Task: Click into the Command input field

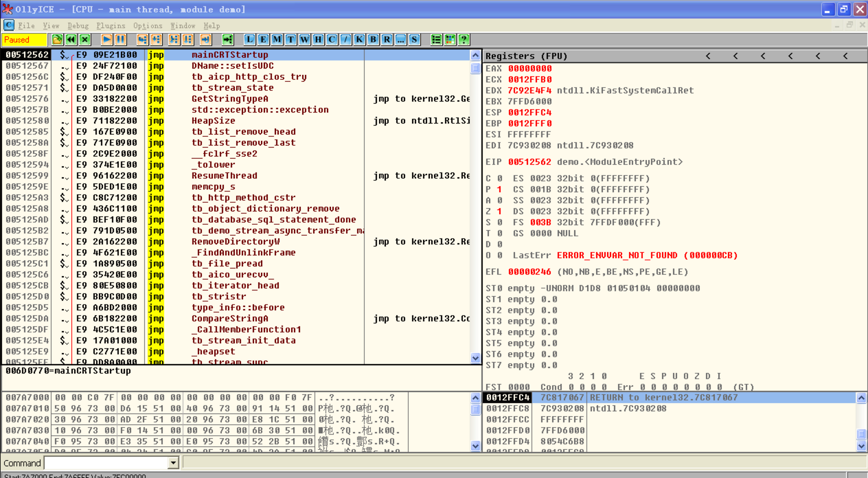Action: (106, 463)
